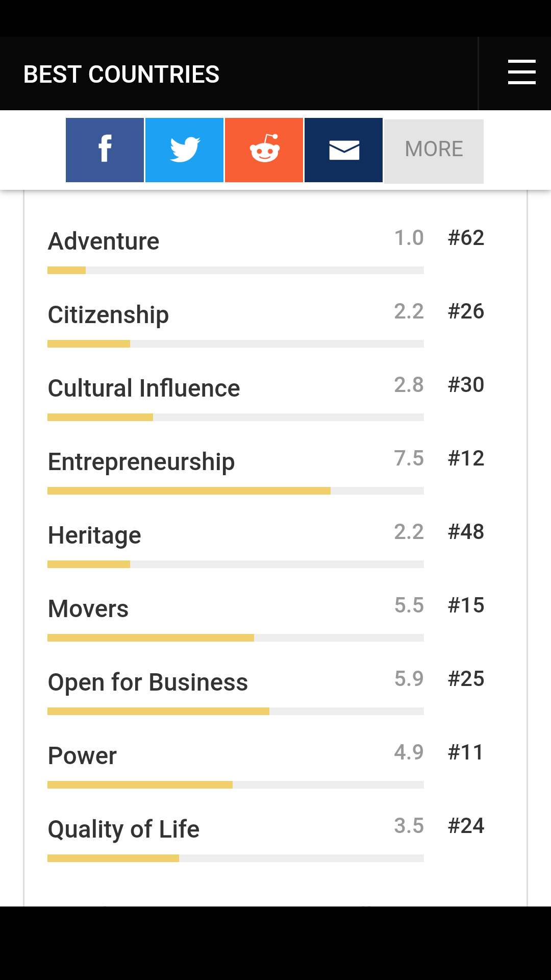This screenshot has height=980, width=551.
Task: Tap the #11 Power rank
Action: click(x=465, y=752)
